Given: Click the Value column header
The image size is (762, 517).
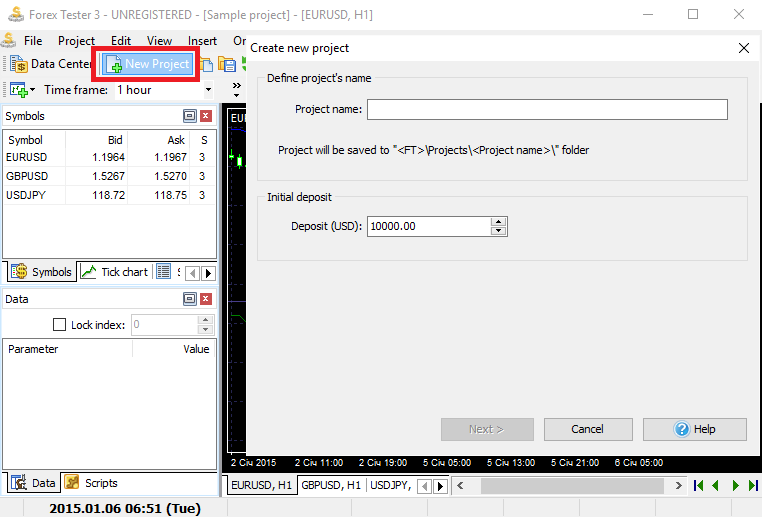Looking at the screenshot, I should (x=174, y=349).
